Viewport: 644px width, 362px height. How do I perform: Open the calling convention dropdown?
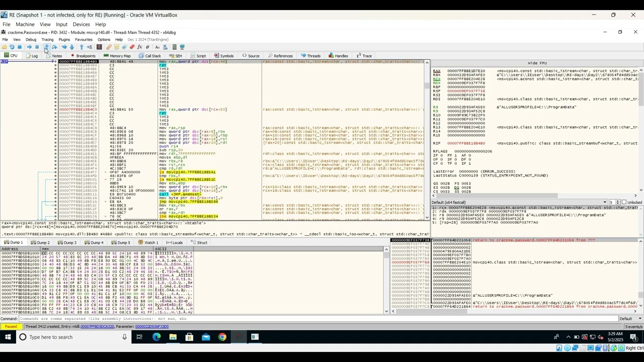[519, 203]
